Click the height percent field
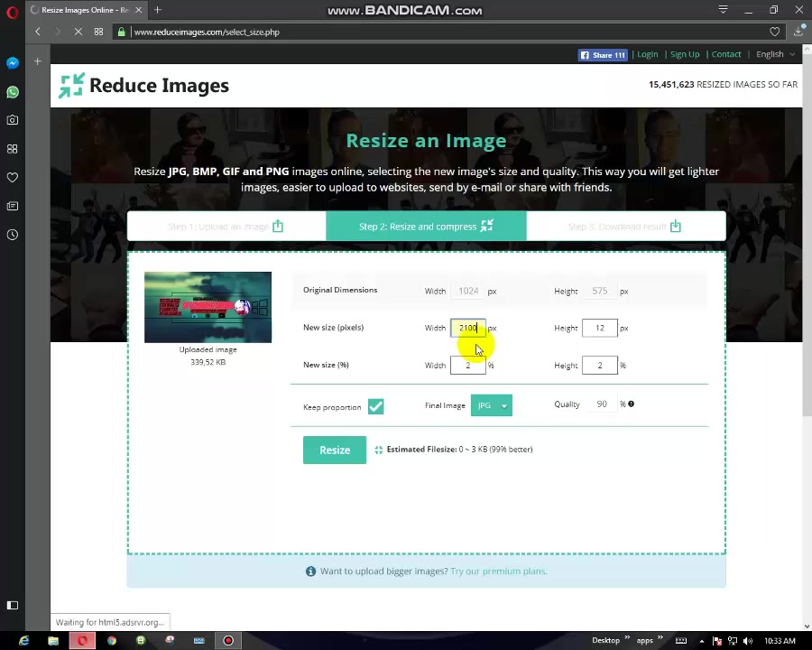The width and height of the screenshot is (812, 650). coord(600,365)
